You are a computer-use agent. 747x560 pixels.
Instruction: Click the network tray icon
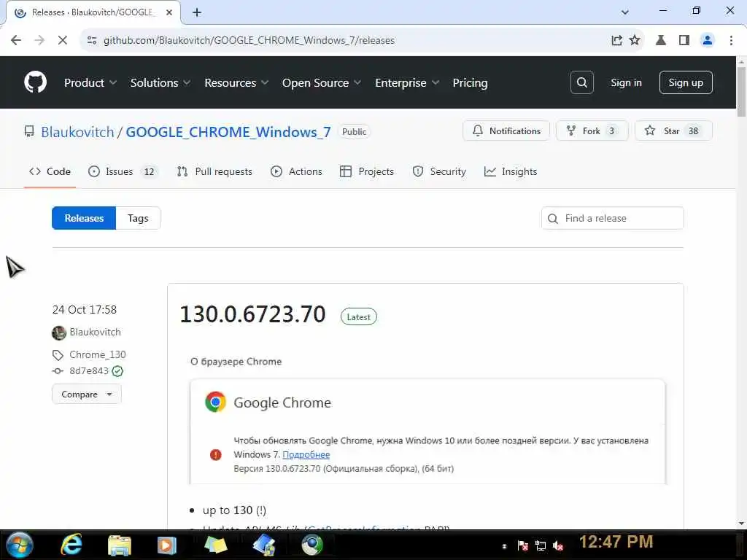click(x=541, y=545)
